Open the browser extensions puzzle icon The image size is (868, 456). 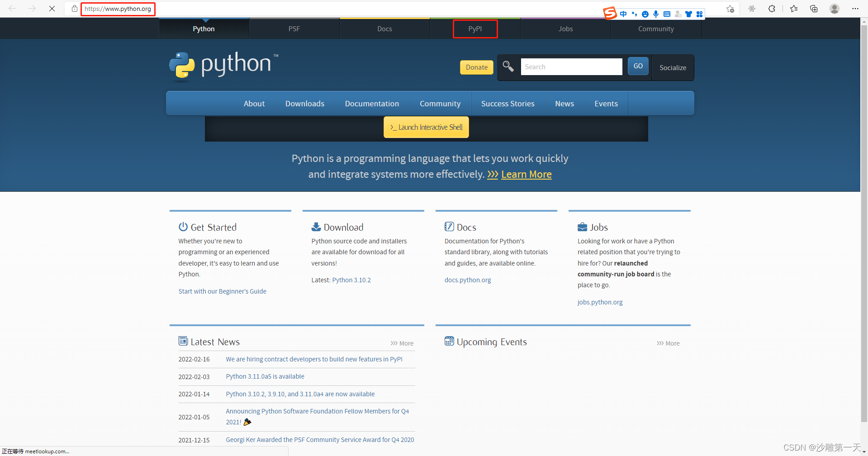click(x=772, y=9)
